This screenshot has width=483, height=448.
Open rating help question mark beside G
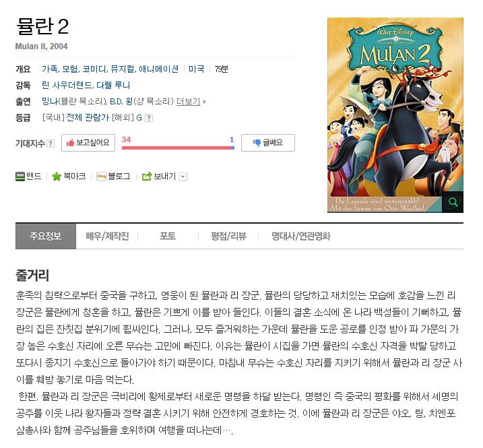[149, 118]
